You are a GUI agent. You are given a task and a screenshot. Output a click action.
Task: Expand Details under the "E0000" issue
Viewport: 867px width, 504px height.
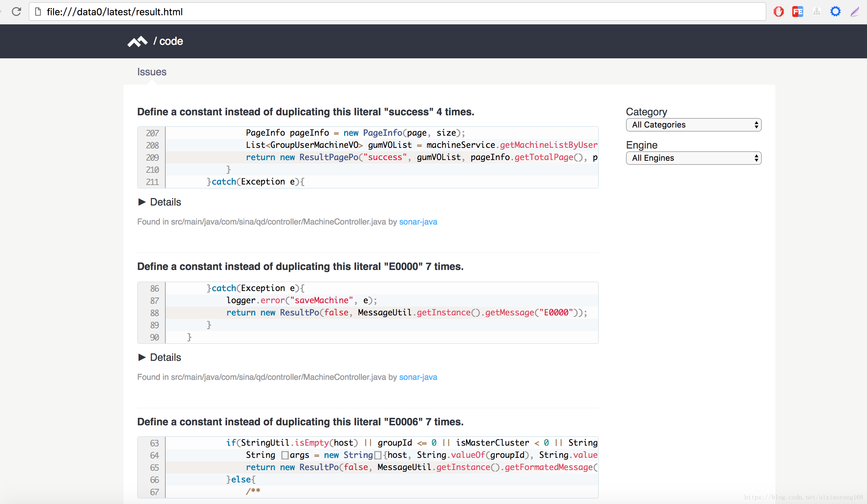click(159, 357)
